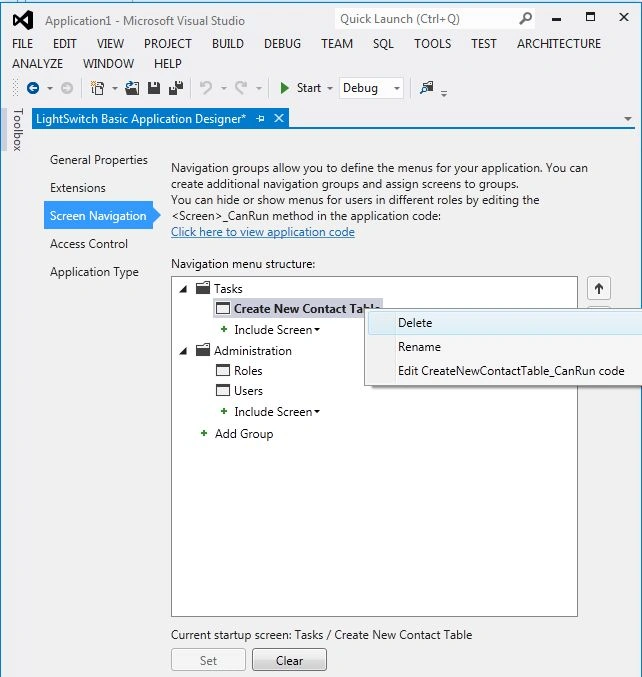This screenshot has height=677, width=642.
Task: Click the Open File toolbar icon
Action: (132, 88)
